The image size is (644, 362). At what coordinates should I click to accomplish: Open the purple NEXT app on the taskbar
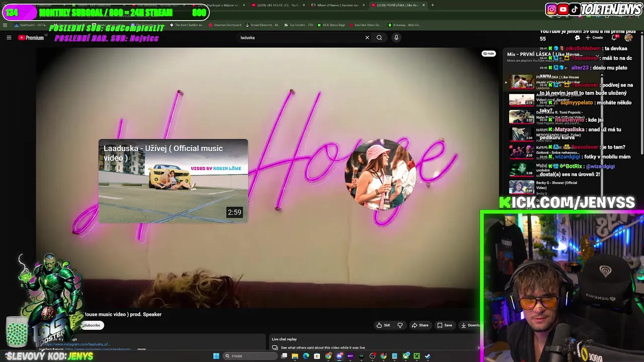[x=350, y=356]
